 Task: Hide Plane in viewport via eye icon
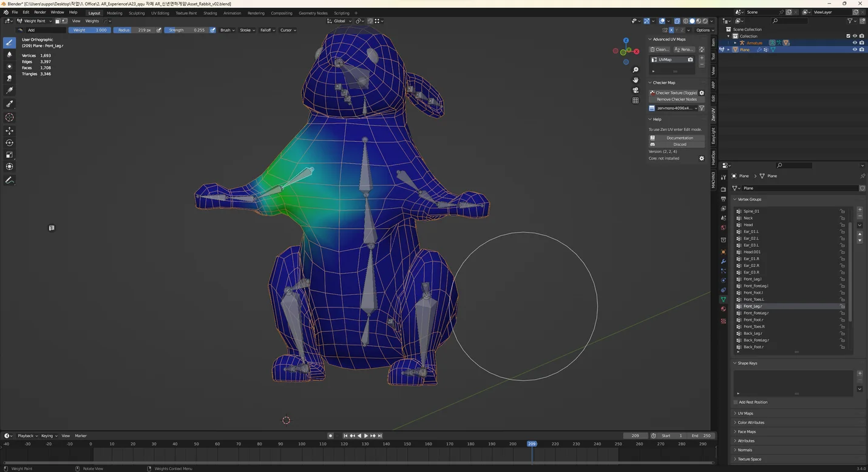click(x=855, y=50)
